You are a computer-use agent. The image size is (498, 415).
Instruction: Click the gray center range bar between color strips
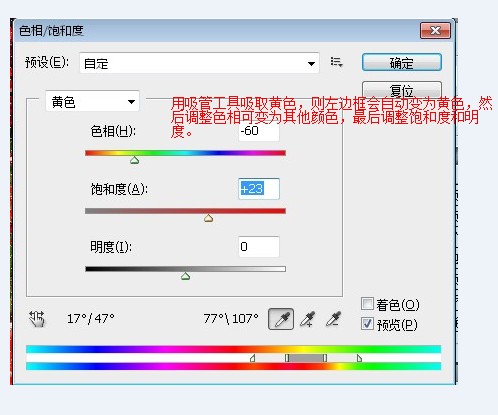click(306, 358)
